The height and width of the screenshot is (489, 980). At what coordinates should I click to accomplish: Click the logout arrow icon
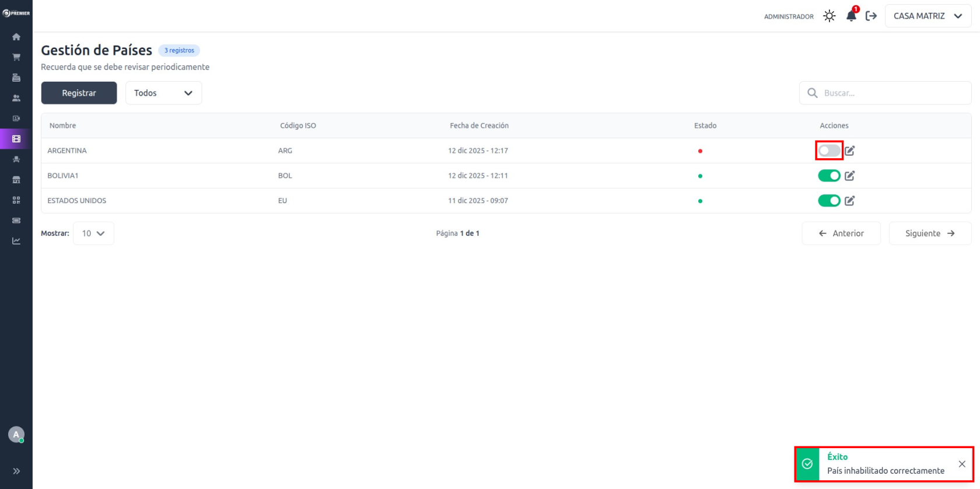tap(871, 16)
